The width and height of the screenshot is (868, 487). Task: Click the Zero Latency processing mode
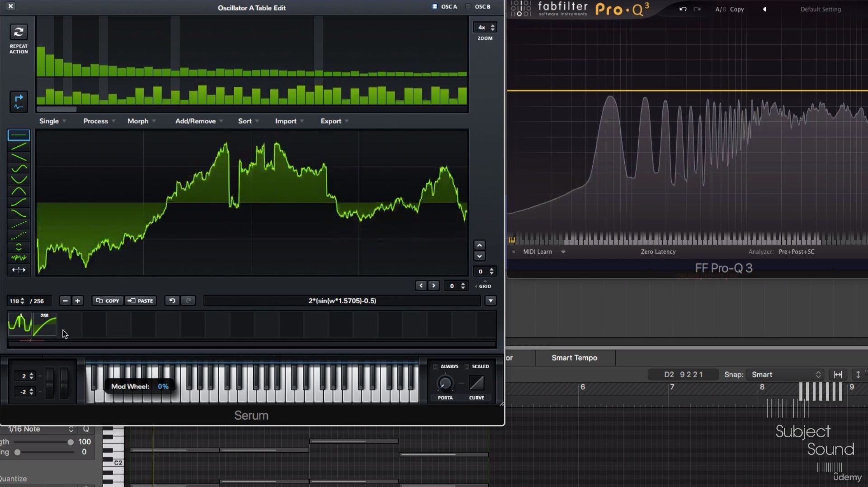pos(658,252)
